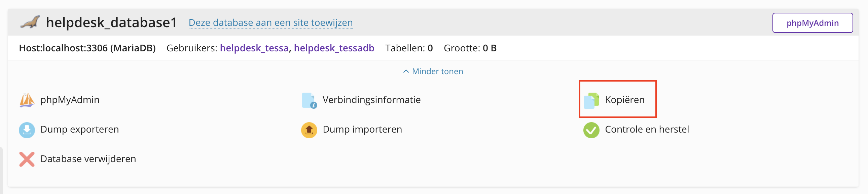Click the Verbindingsinformatie document info icon
This screenshot has width=868, height=194.
309,100
